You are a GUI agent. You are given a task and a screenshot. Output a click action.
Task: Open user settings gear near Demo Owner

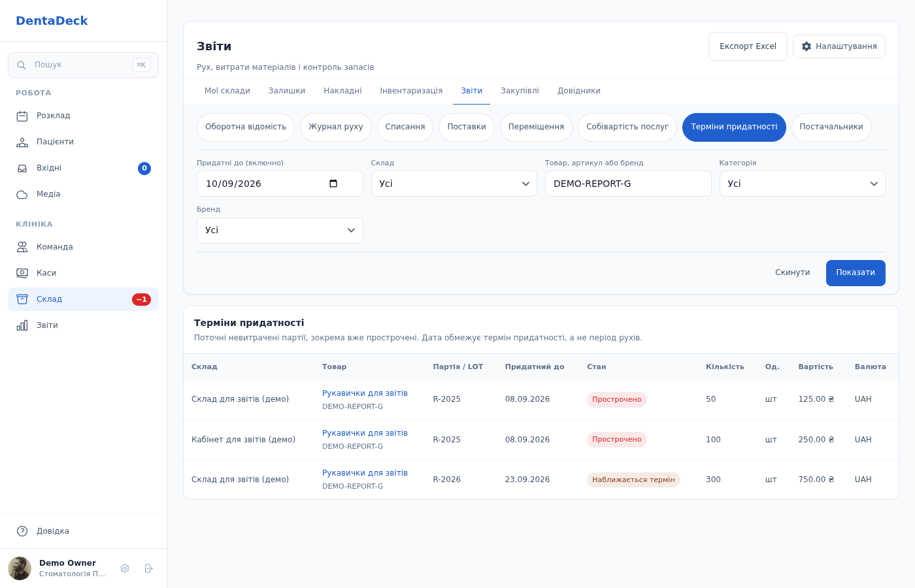[x=125, y=568]
